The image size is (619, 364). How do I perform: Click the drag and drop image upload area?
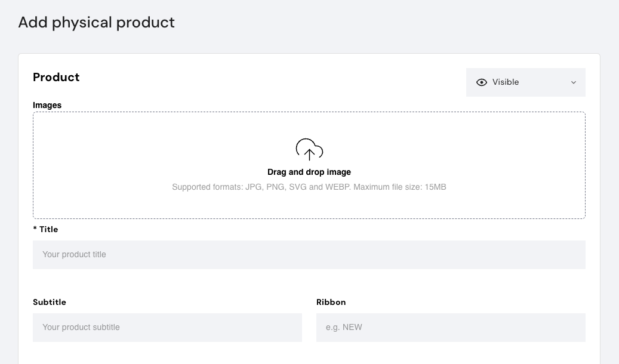(x=309, y=165)
